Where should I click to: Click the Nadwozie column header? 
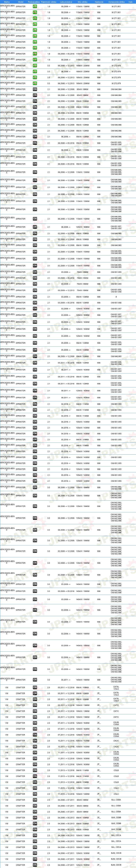click(99, 2)
